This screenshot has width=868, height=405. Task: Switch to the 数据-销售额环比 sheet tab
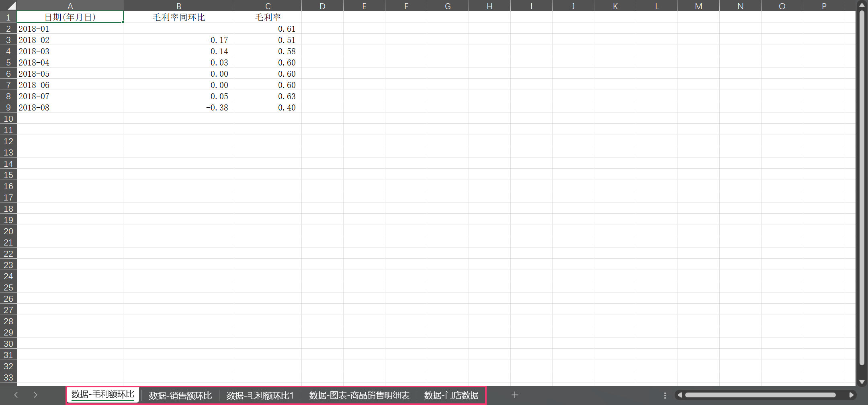(180, 395)
